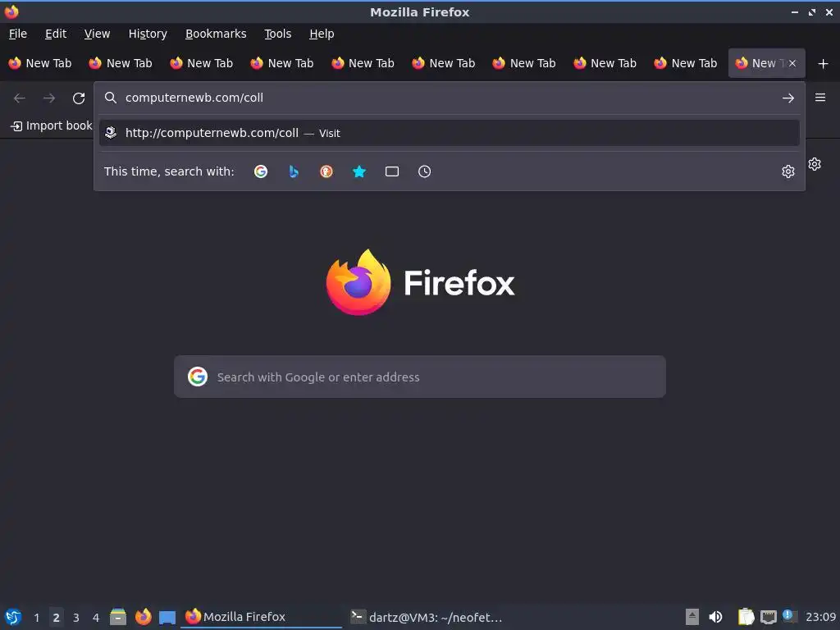Click the magnifier icon in the address bar

[111, 98]
